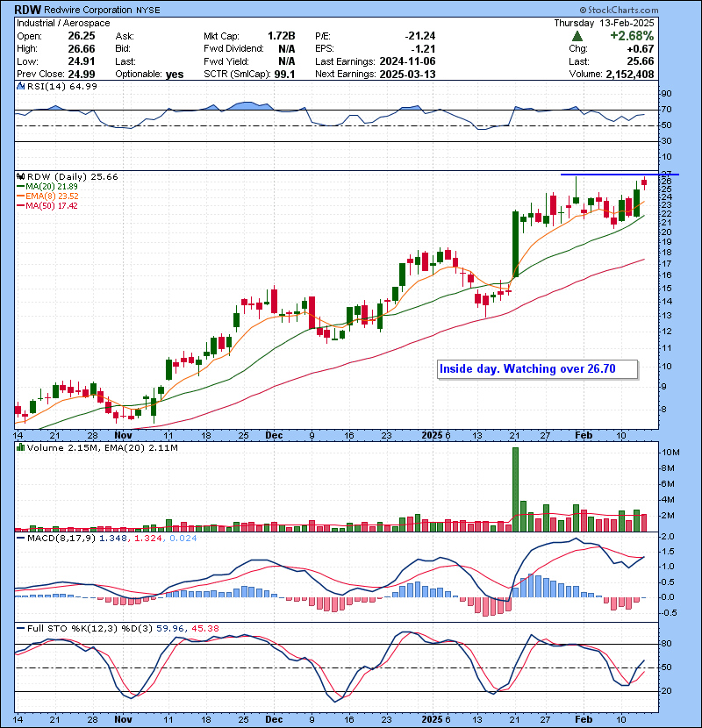Click the date Thursday 13-Feb-2025
Image resolution: width=702 pixels, height=728 pixels.
pyautogui.click(x=604, y=23)
